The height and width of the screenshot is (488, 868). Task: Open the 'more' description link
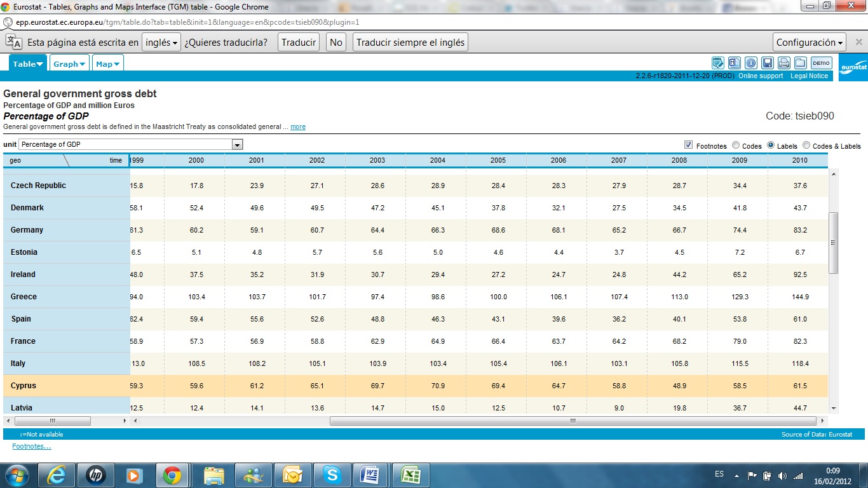point(298,126)
